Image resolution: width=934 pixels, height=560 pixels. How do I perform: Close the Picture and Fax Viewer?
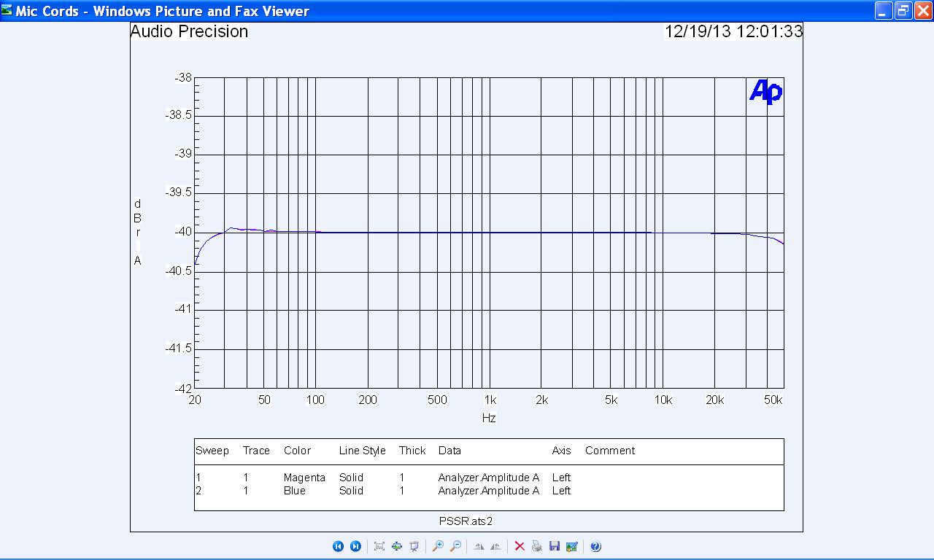923,11
